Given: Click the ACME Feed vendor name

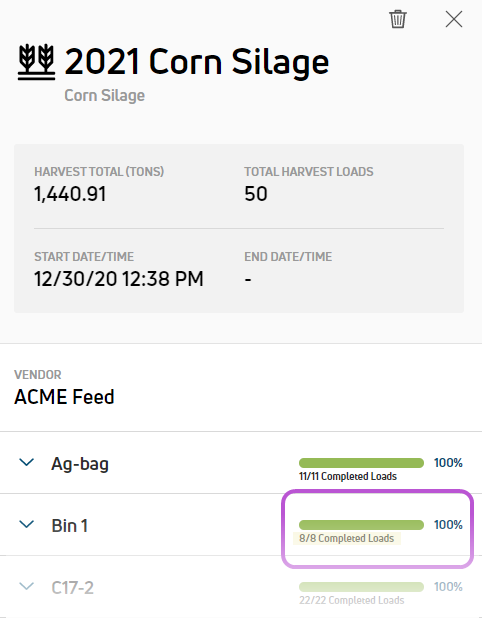Looking at the screenshot, I should 64,397.
